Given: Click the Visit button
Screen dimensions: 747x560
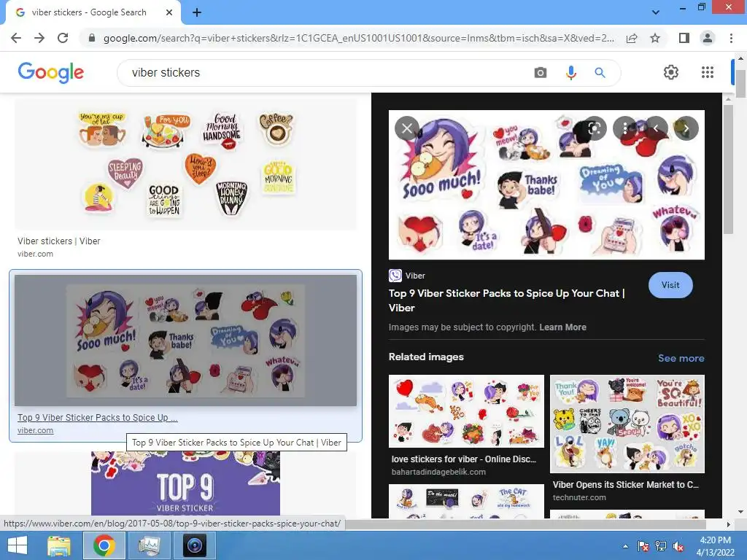Looking at the screenshot, I should [x=670, y=285].
